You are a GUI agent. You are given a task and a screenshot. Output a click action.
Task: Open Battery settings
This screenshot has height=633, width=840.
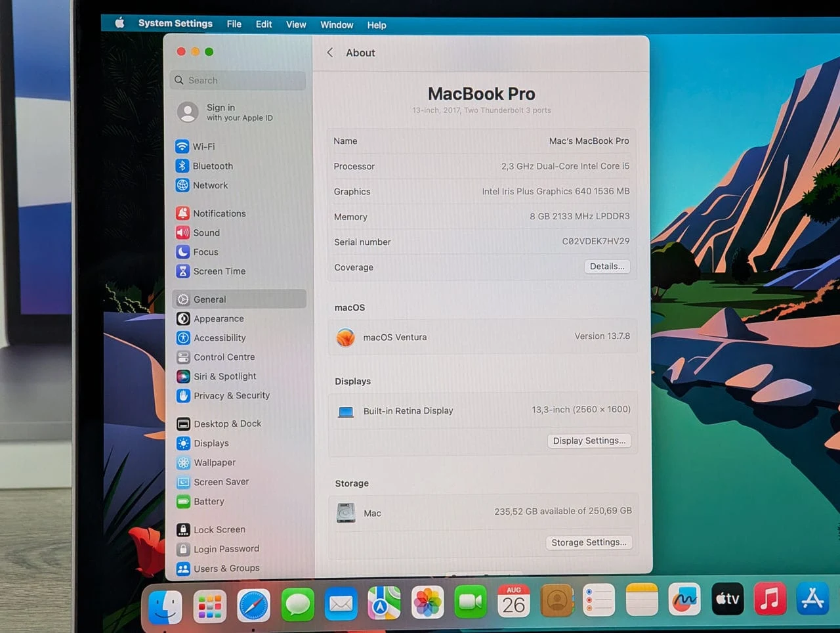[x=201, y=502]
